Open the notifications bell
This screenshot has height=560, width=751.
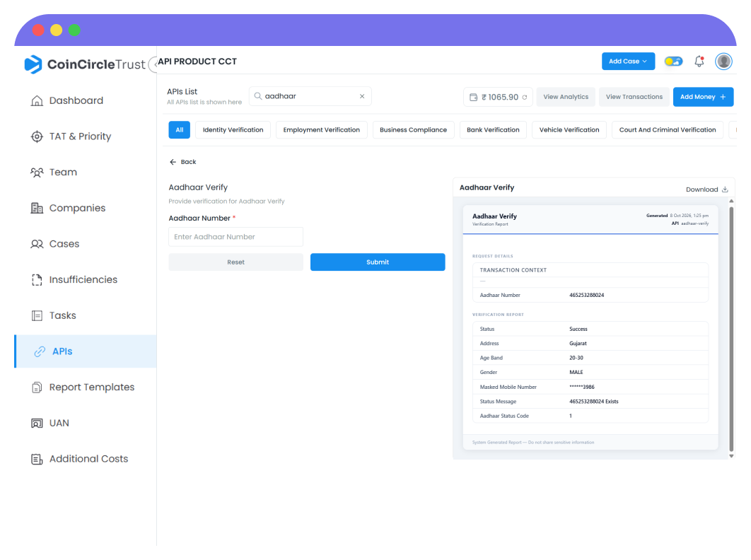coord(699,62)
